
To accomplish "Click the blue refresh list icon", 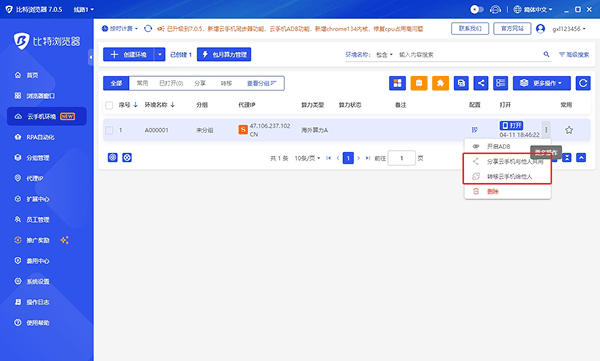I will pyautogui.click(x=583, y=83).
